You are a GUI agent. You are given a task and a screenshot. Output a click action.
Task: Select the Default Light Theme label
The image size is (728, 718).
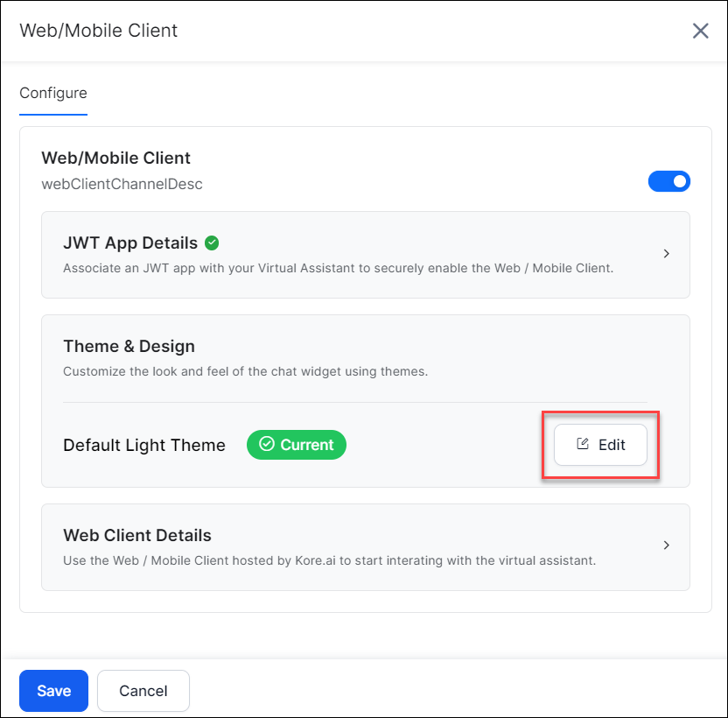point(144,445)
